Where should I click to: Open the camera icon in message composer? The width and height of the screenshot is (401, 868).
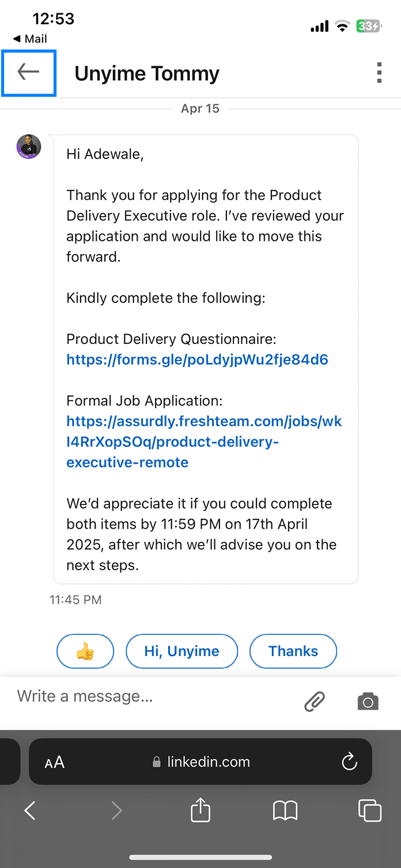click(368, 702)
